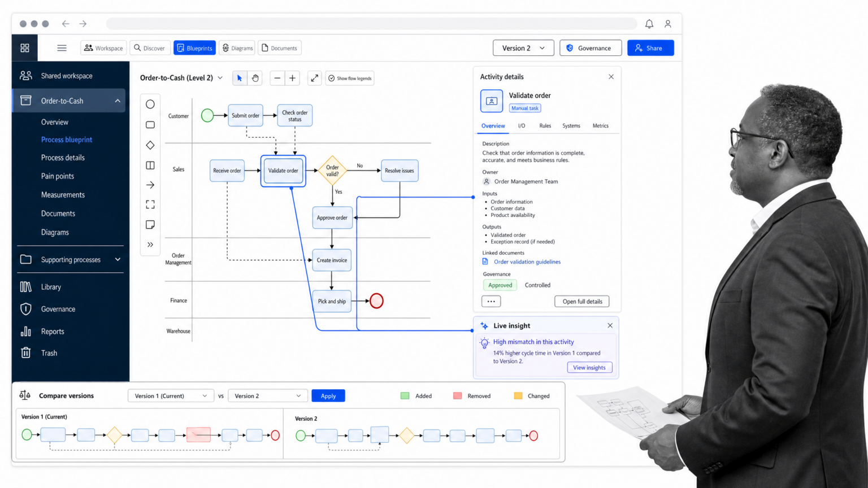This screenshot has height=488, width=868.
Task: Click the Open full details button
Action: coord(582,302)
